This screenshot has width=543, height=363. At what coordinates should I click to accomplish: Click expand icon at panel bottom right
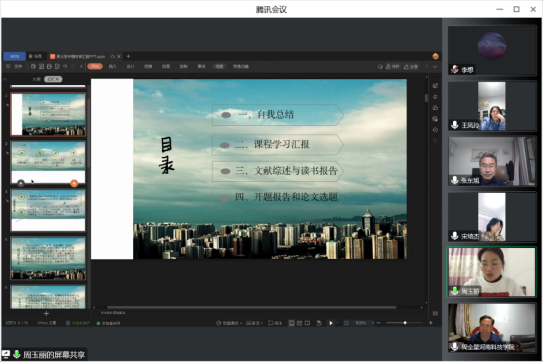coord(435,313)
